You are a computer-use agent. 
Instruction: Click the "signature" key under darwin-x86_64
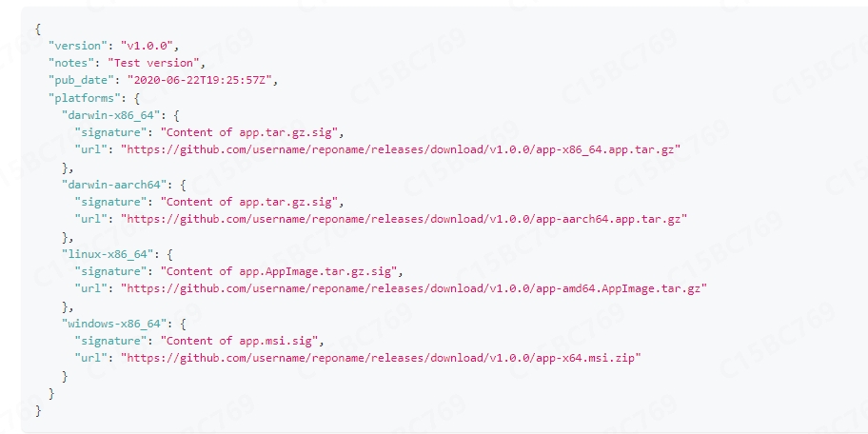tap(113, 131)
